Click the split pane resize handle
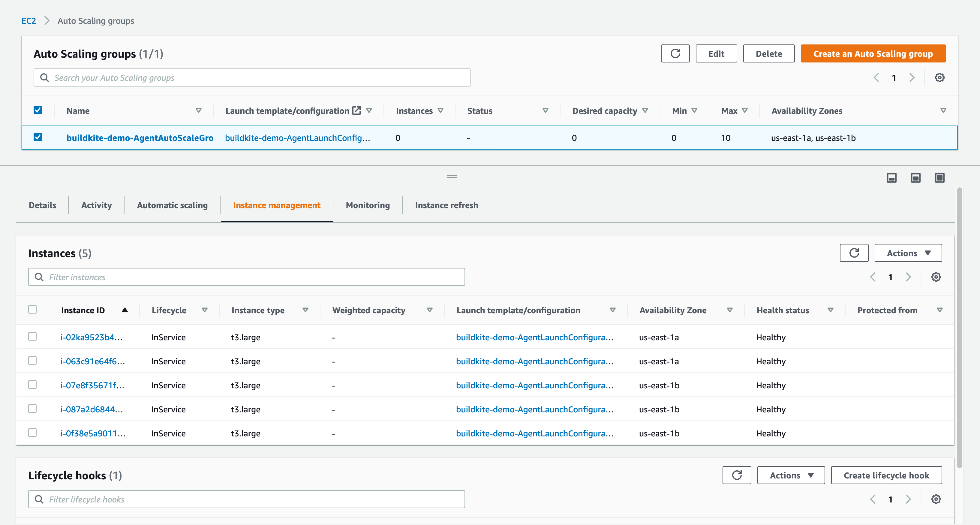The image size is (980, 525). click(452, 176)
